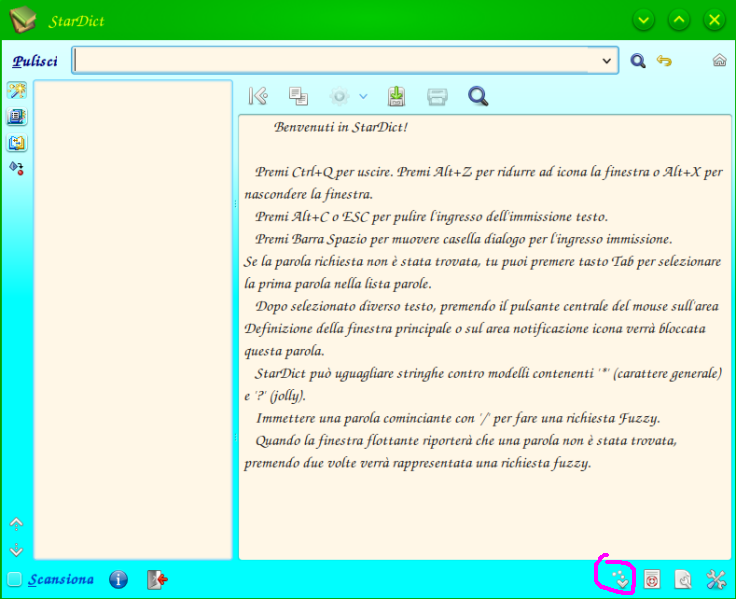
Task: Toggle the Scansiona checkbox
Action: tap(15, 579)
